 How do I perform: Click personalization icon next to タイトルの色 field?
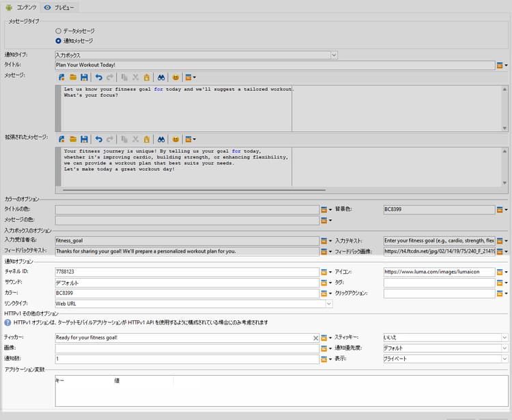pyautogui.click(x=324, y=210)
